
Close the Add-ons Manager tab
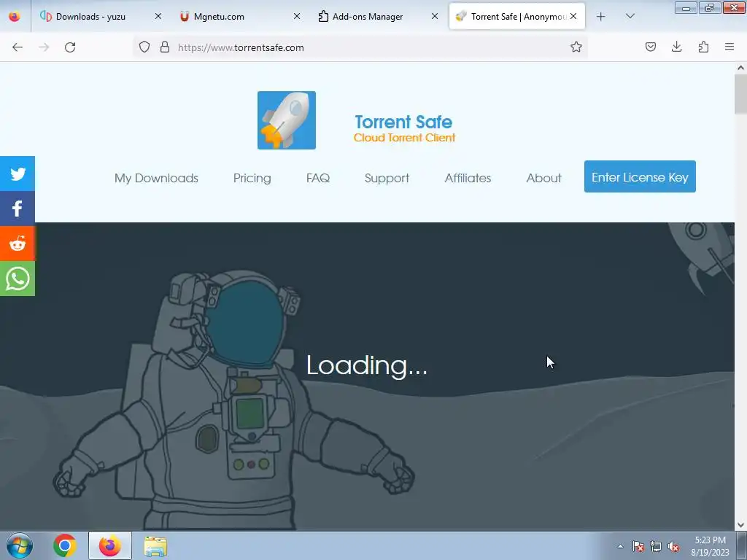pos(435,17)
